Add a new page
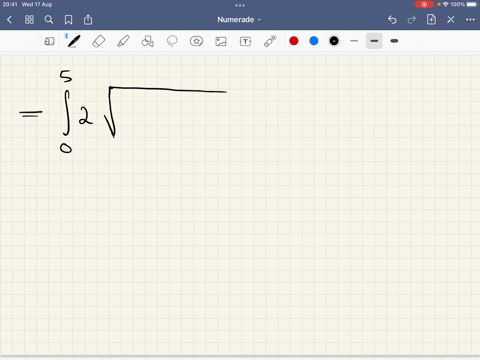The height and width of the screenshot is (360, 480). [x=431, y=20]
